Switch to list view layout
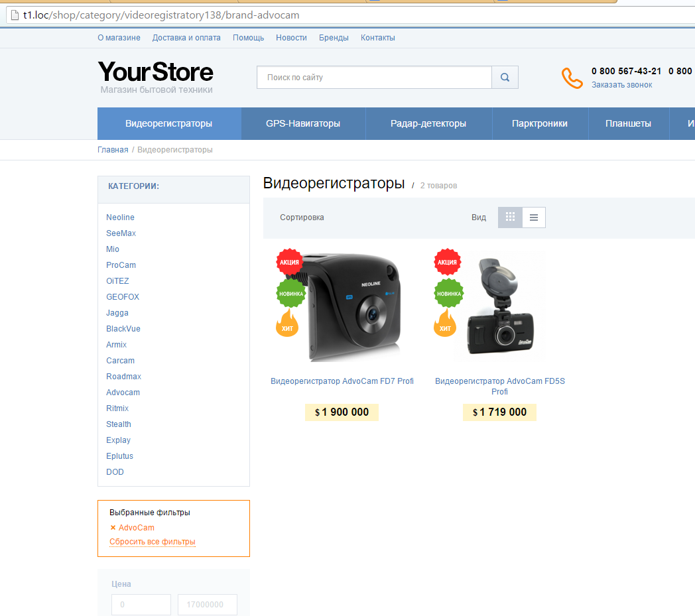This screenshot has height=616, width=695. (534, 217)
